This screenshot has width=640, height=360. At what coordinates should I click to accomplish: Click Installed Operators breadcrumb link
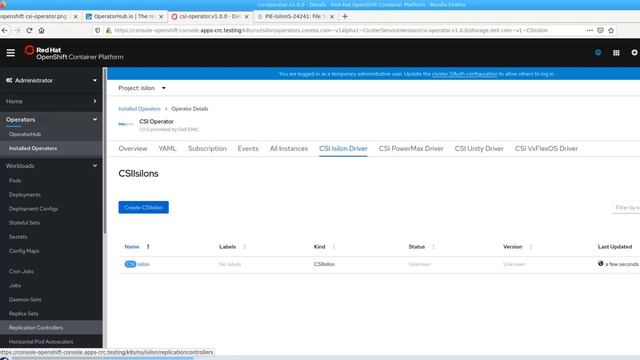pyautogui.click(x=139, y=109)
